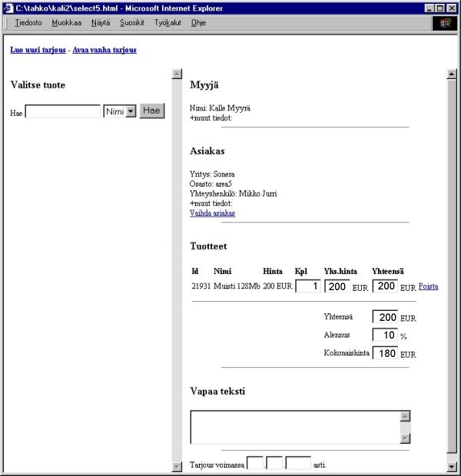This screenshot has width=461, height=476.
Task: Open the Ohje menu
Action: 198,23
